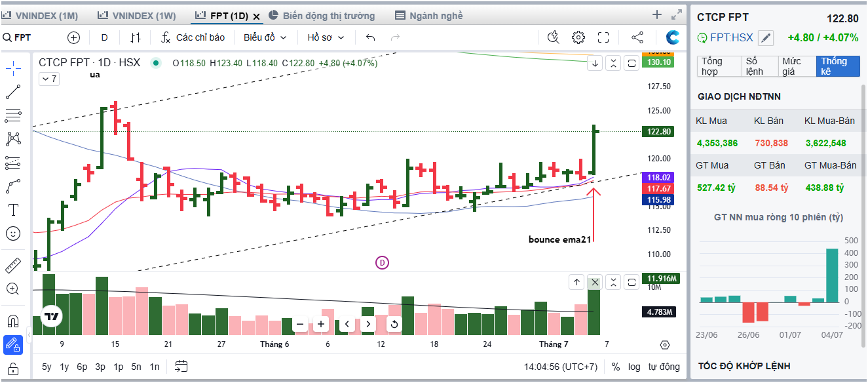Maximize the main price pane
Viewport: 868px width, 383px height.
pos(632,63)
